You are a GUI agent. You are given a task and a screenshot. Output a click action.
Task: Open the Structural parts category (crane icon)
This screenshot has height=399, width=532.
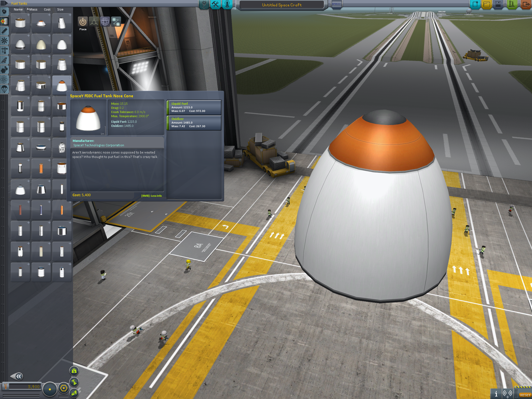4,50
